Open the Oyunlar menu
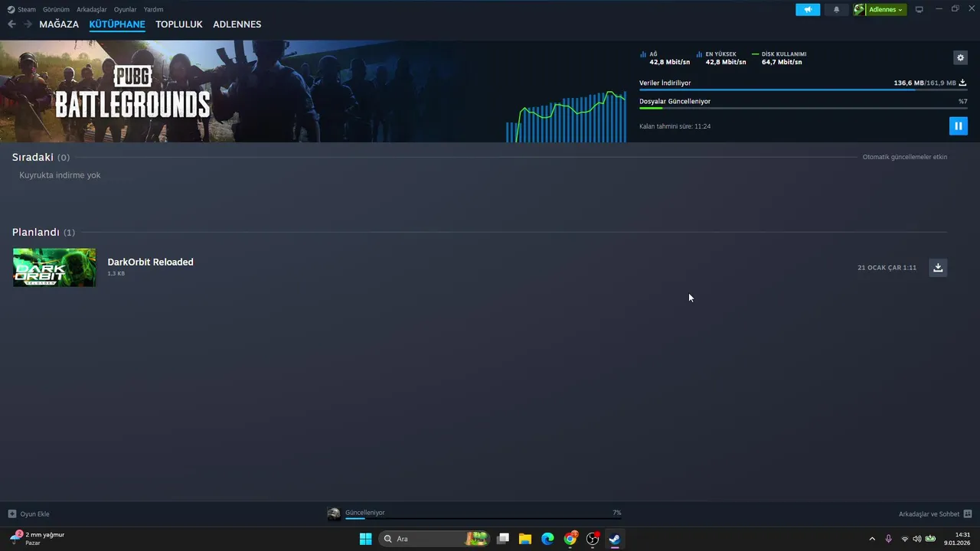Image resolution: width=980 pixels, height=551 pixels. coord(126,9)
